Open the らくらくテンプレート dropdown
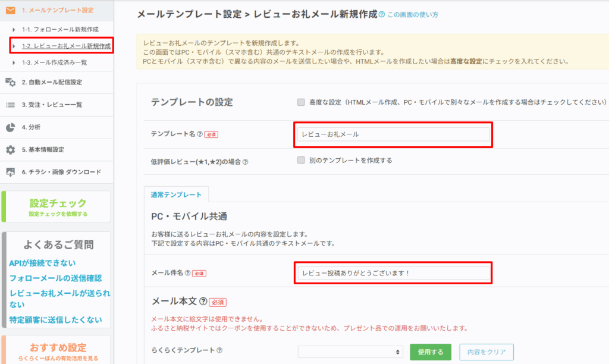 (x=350, y=352)
